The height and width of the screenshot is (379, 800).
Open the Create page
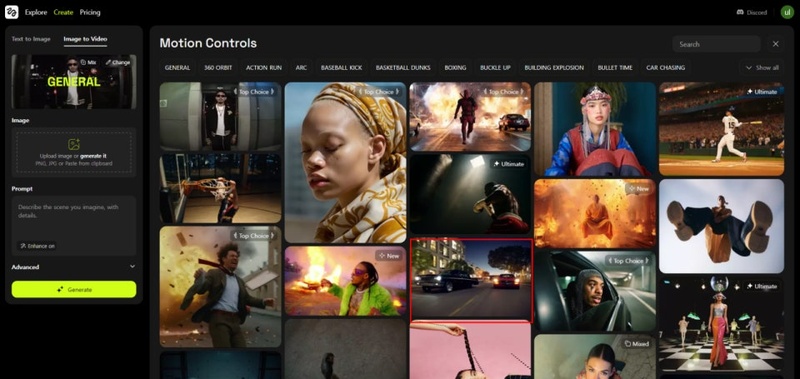pos(63,12)
